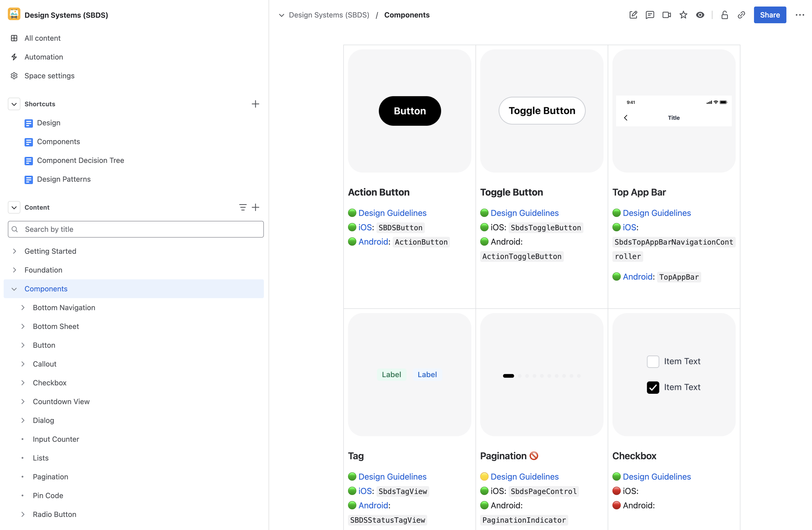Viewport: 812px width, 530px height.
Task: Open the Pin Code page
Action: [x=48, y=495]
